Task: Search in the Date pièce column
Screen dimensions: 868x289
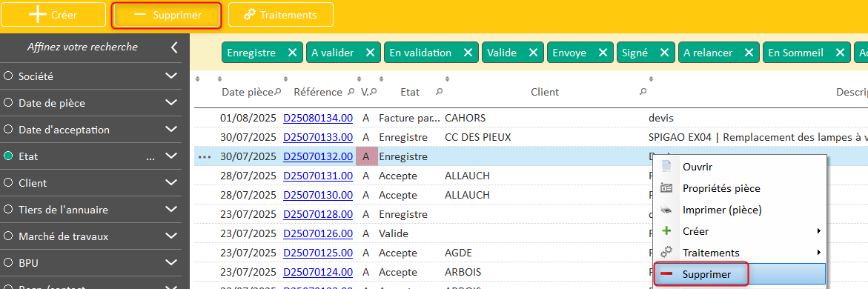Action: pyautogui.click(x=278, y=91)
